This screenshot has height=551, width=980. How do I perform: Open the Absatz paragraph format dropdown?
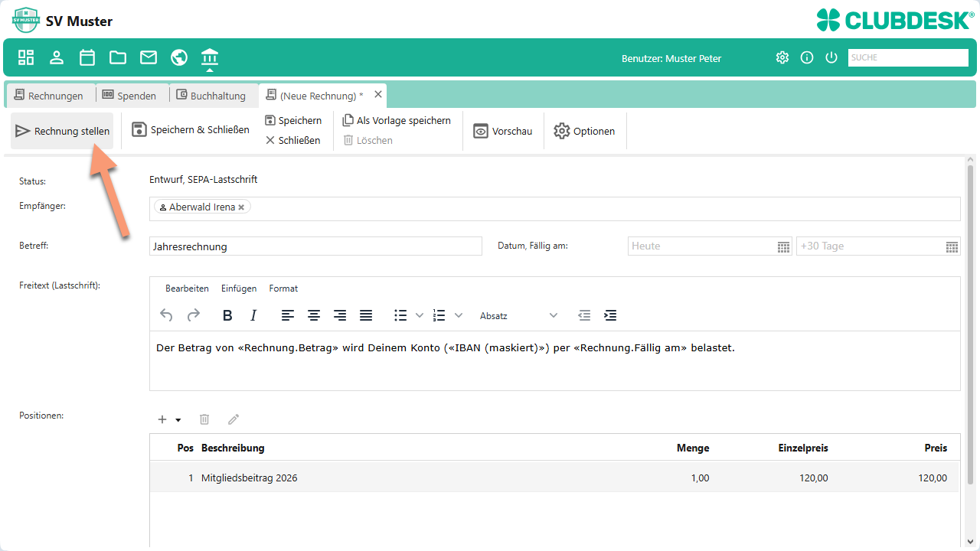coord(518,315)
